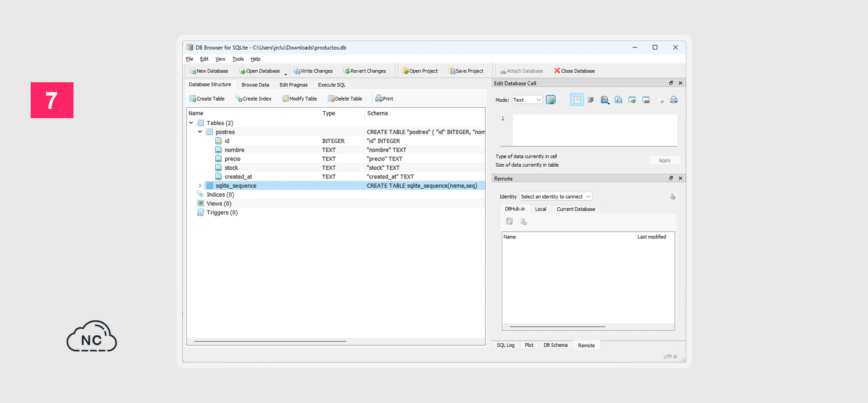868x403 pixels.
Task: Click the refresh icon under DBHub.io tab
Action: [x=509, y=221]
